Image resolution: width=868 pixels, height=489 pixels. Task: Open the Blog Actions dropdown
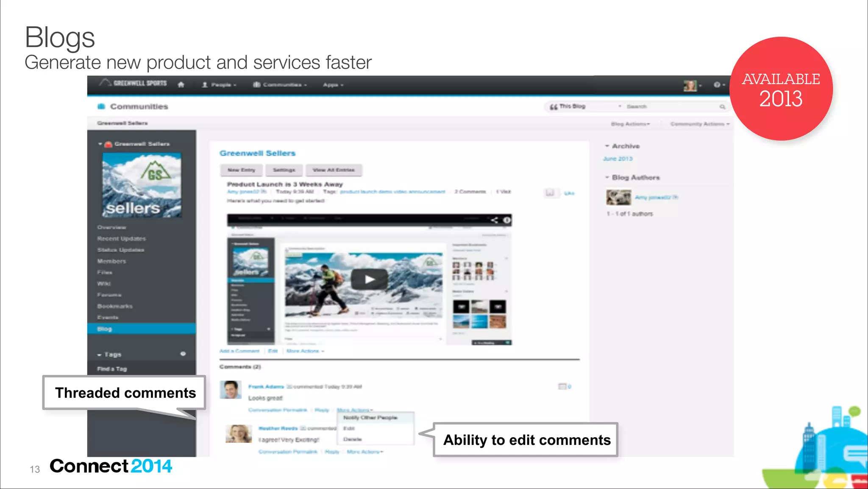tap(630, 124)
